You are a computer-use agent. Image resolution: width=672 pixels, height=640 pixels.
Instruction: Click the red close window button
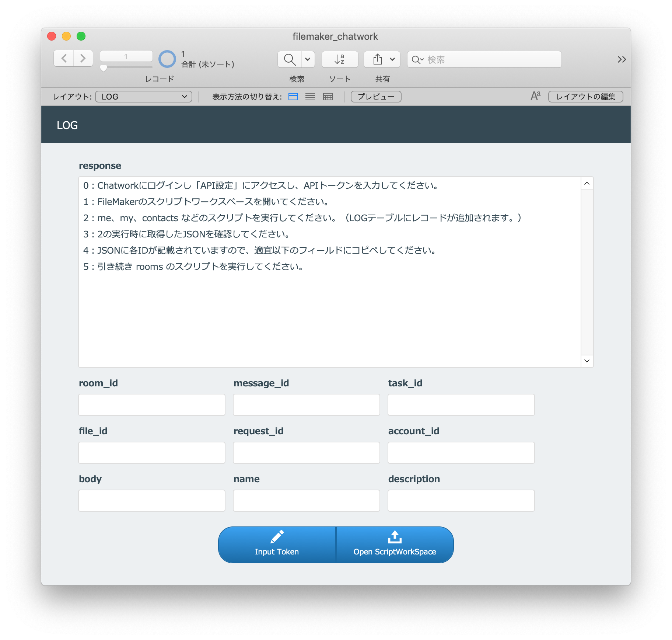coord(52,36)
